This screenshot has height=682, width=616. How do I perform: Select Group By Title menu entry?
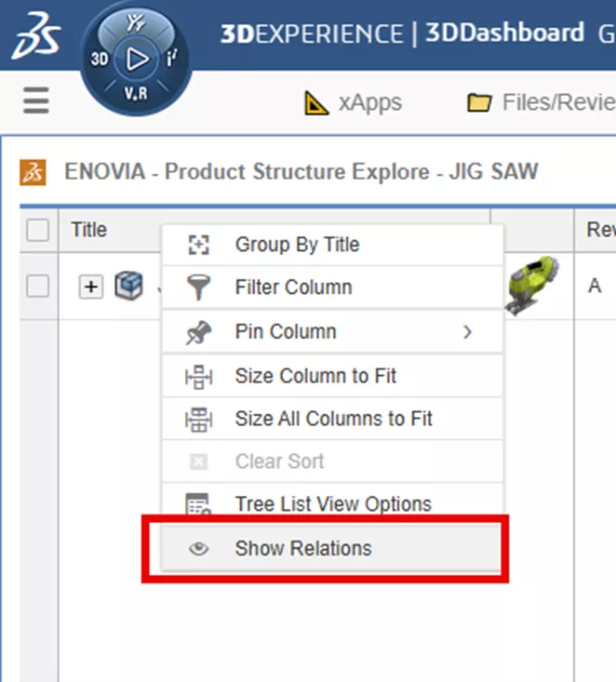click(x=297, y=245)
